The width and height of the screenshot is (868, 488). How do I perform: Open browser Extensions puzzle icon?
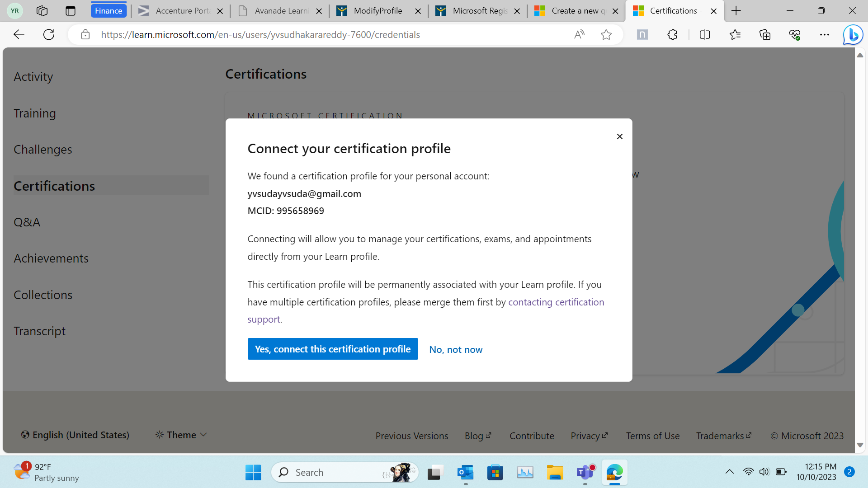click(672, 35)
